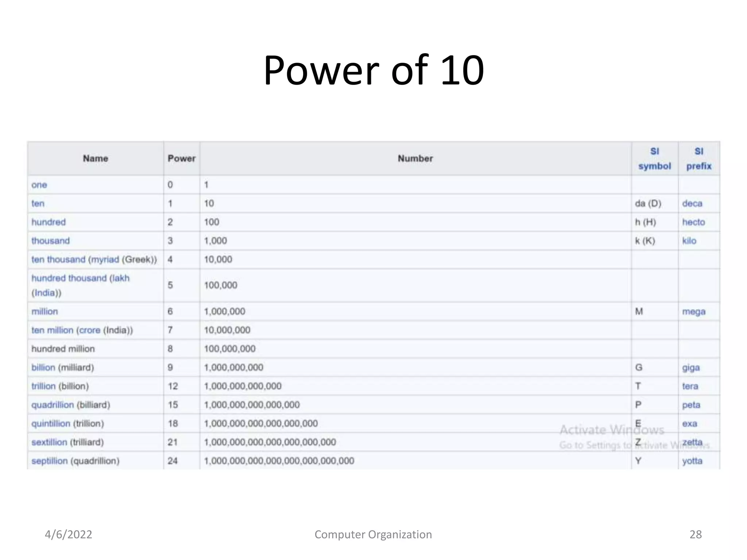Click the 'tera' prefix link
Screen dimensions: 747x560
click(x=690, y=386)
